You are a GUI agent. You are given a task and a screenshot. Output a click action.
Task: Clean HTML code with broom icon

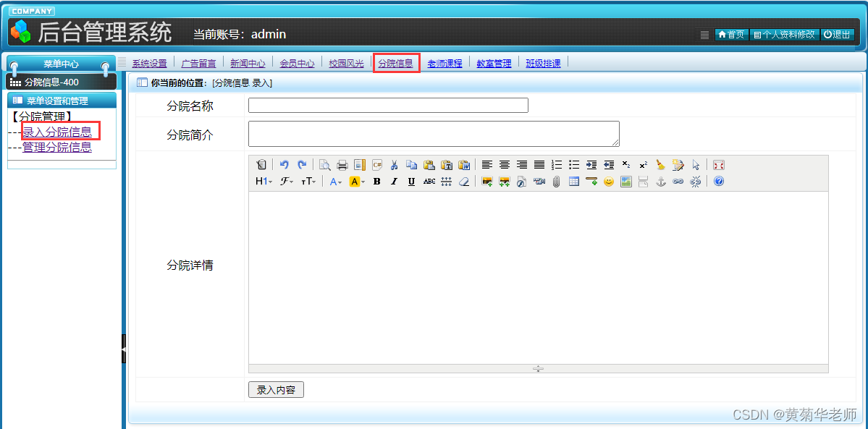coord(660,165)
